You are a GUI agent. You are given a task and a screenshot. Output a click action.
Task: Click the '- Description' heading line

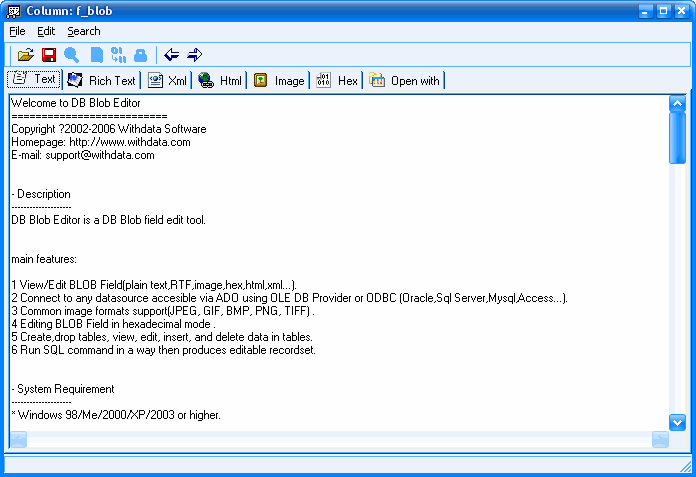click(41, 194)
